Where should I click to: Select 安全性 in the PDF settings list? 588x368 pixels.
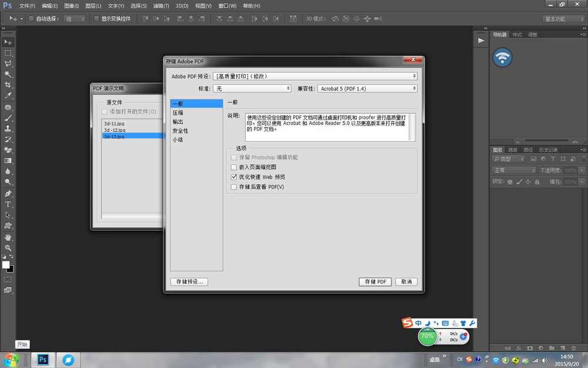pos(196,131)
